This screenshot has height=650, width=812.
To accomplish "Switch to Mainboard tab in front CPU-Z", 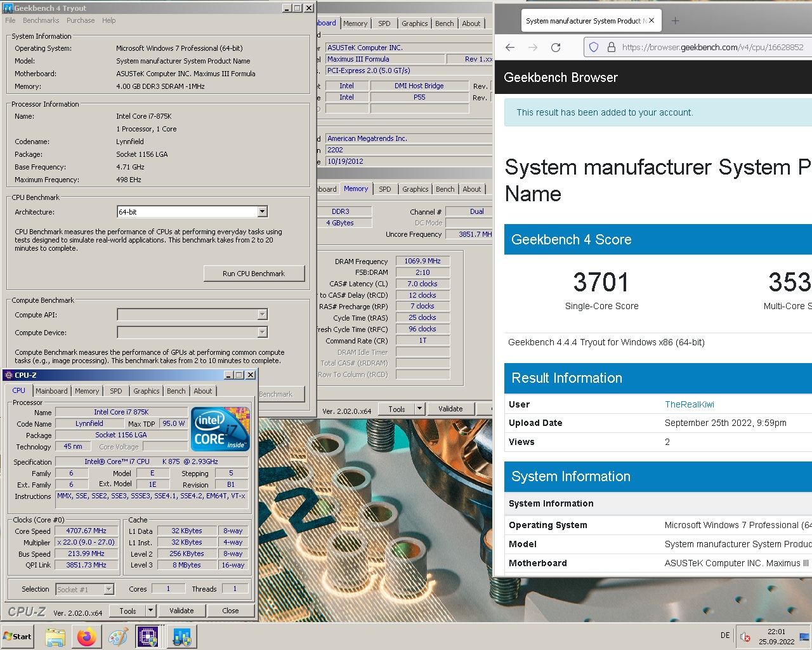I will (x=51, y=391).
